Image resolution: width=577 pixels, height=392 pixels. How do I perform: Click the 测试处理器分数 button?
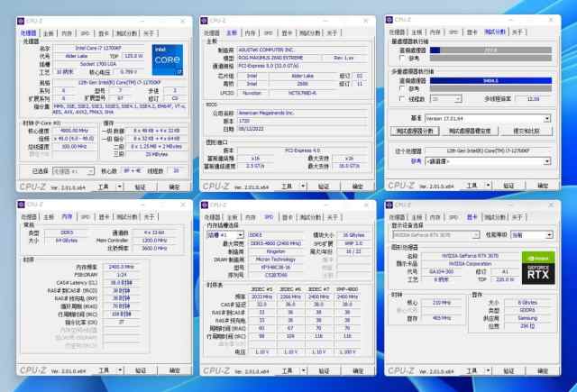415,131
